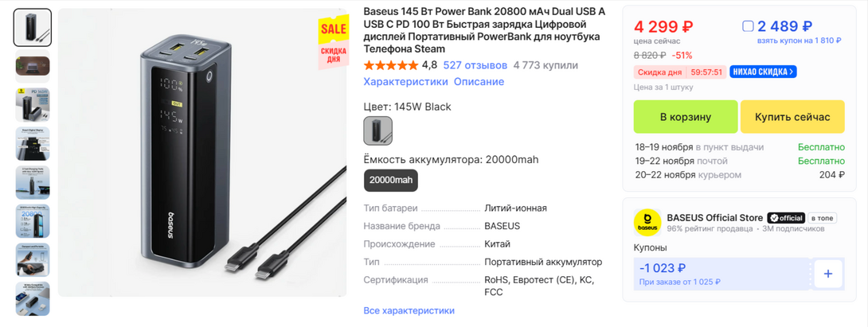The image size is (868, 327).
Task: Select the first product thumbnail
Action: tap(33, 28)
